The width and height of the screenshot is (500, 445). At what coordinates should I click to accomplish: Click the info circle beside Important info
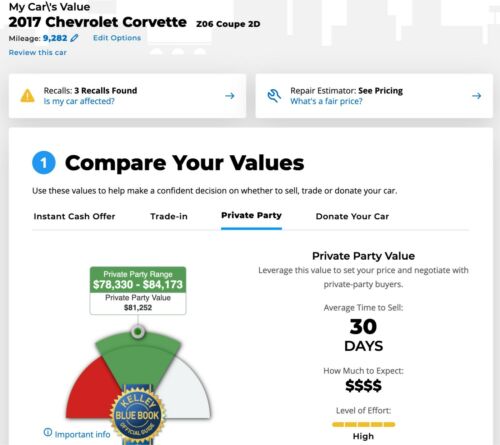click(48, 432)
